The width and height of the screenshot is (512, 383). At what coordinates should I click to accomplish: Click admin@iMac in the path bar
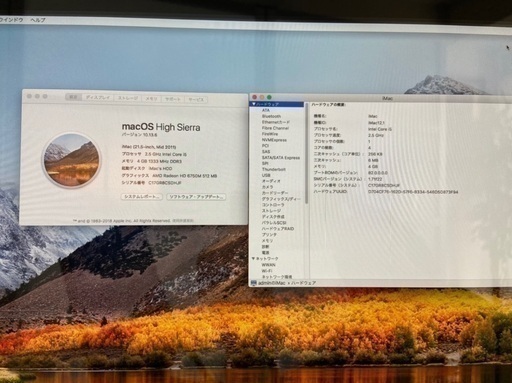coord(272,283)
